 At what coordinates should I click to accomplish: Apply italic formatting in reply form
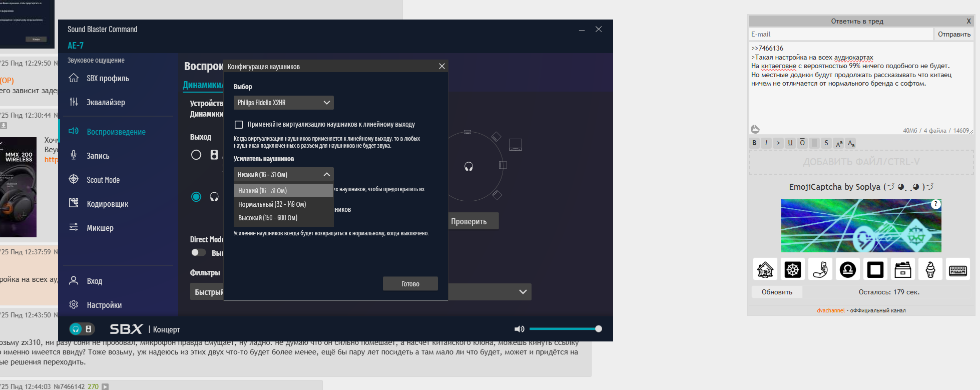(x=766, y=143)
